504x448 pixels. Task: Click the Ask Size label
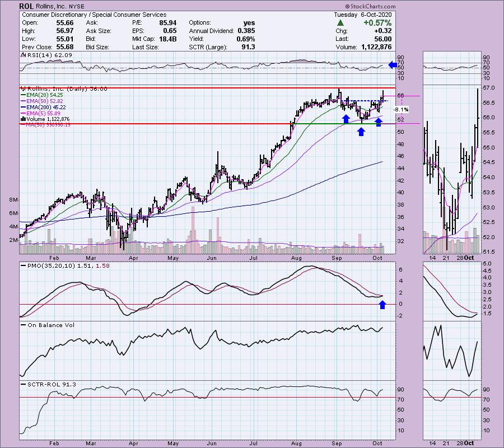click(x=99, y=31)
